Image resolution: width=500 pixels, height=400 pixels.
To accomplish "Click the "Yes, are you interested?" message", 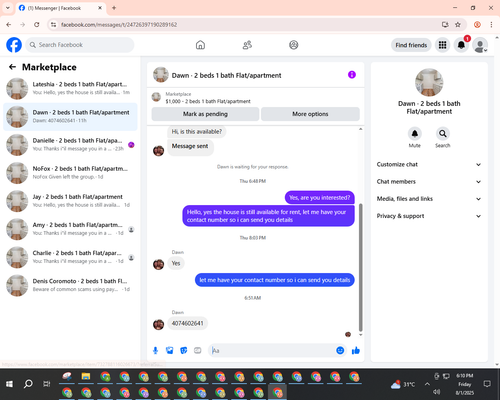I will pos(319,198).
